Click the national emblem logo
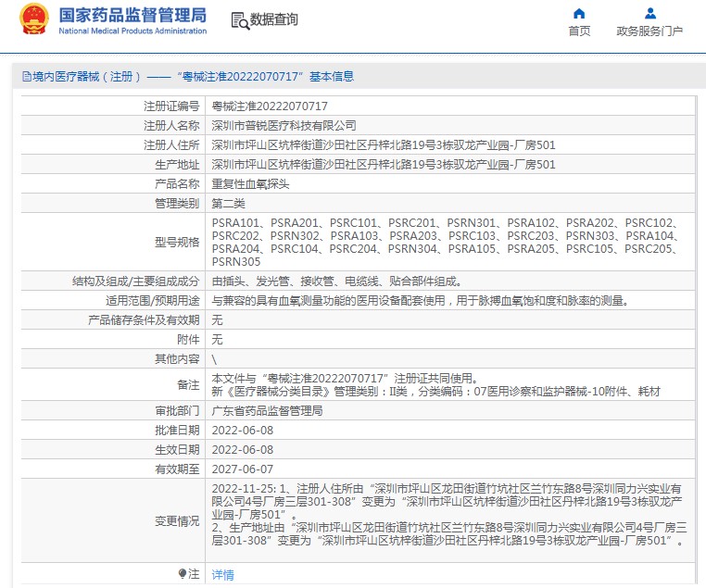Viewport: 706px width, 588px height. (33, 19)
